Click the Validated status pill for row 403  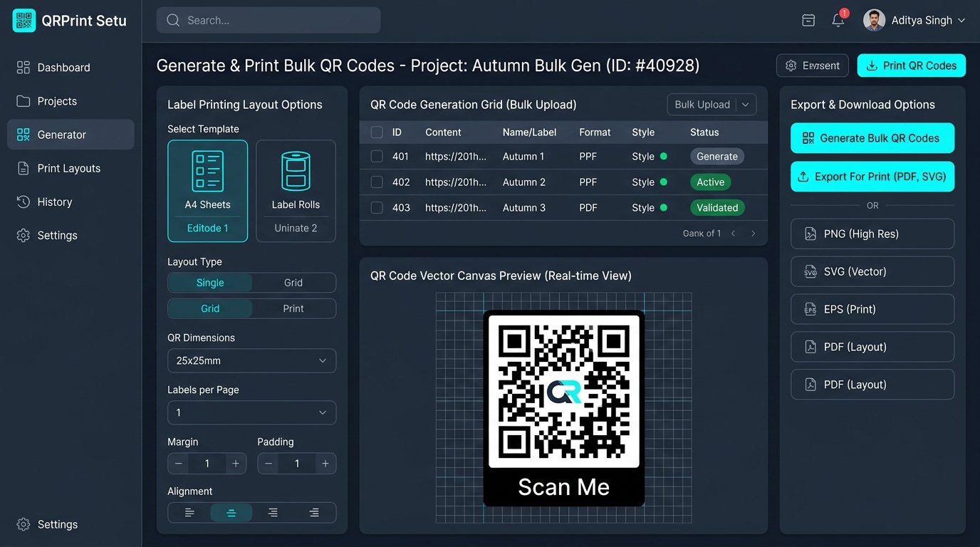(717, 208)
